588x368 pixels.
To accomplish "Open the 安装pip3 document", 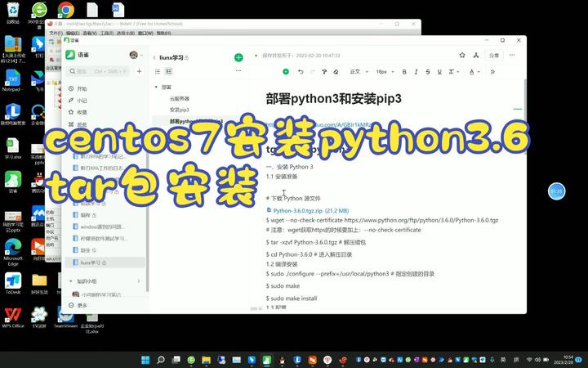I will [179, 110].
